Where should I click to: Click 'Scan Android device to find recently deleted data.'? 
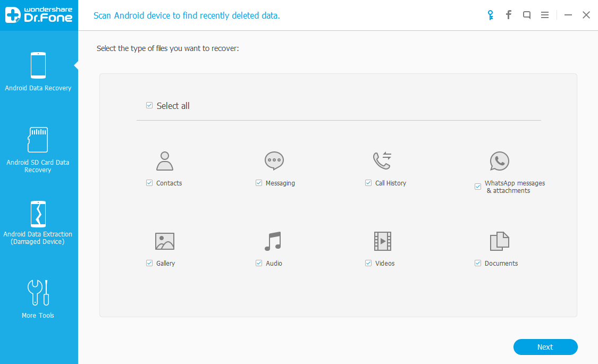point(187,15)
